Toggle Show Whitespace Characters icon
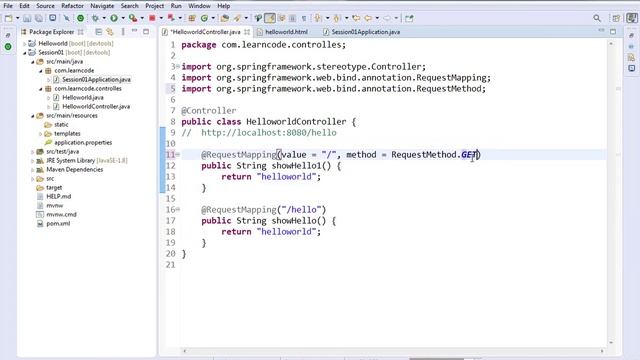Image resolution: width=640 pixels, height=360 pixels. pos(304,18)
